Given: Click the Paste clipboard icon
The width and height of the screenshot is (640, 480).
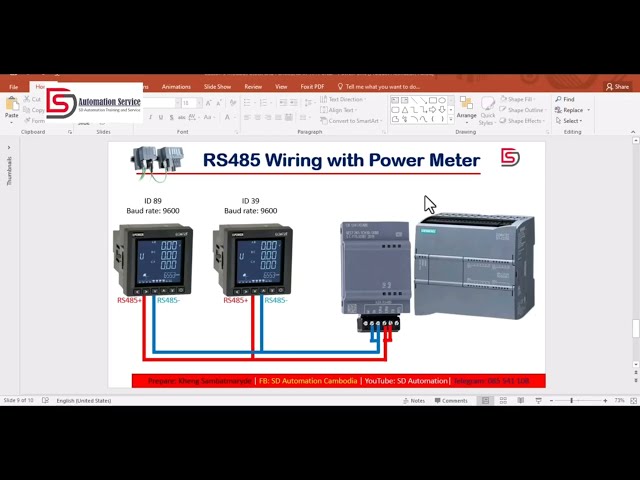Looking at the screenshot, I should click(x=12, y=104).
